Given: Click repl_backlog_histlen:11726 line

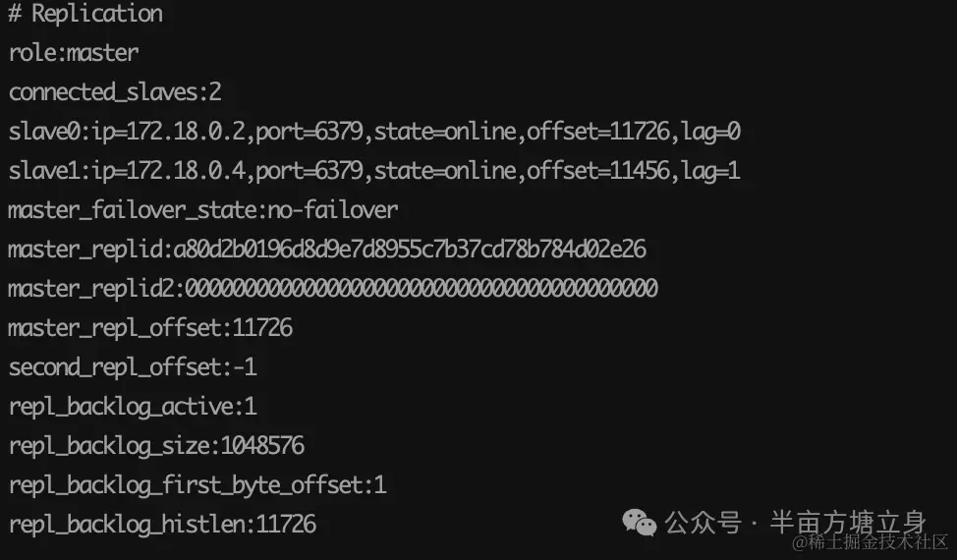Looking at the screenshot, I should (x=162, y=524).
